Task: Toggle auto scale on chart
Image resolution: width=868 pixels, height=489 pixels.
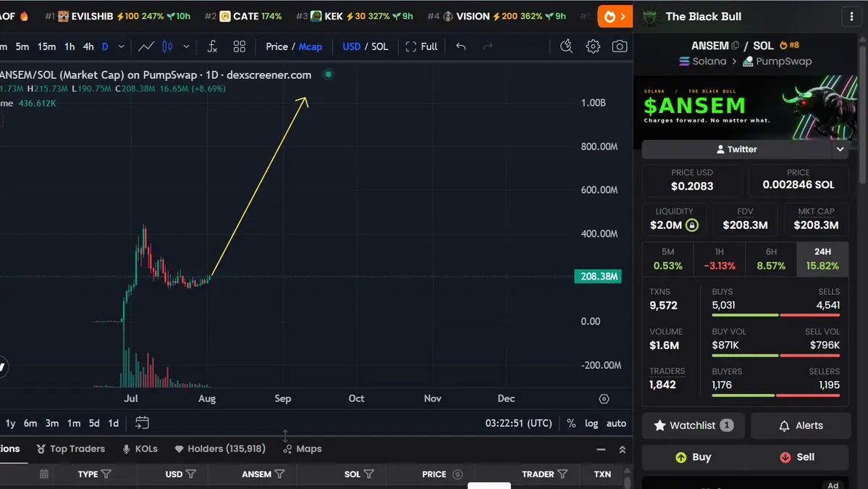Action: coord(616,423)
